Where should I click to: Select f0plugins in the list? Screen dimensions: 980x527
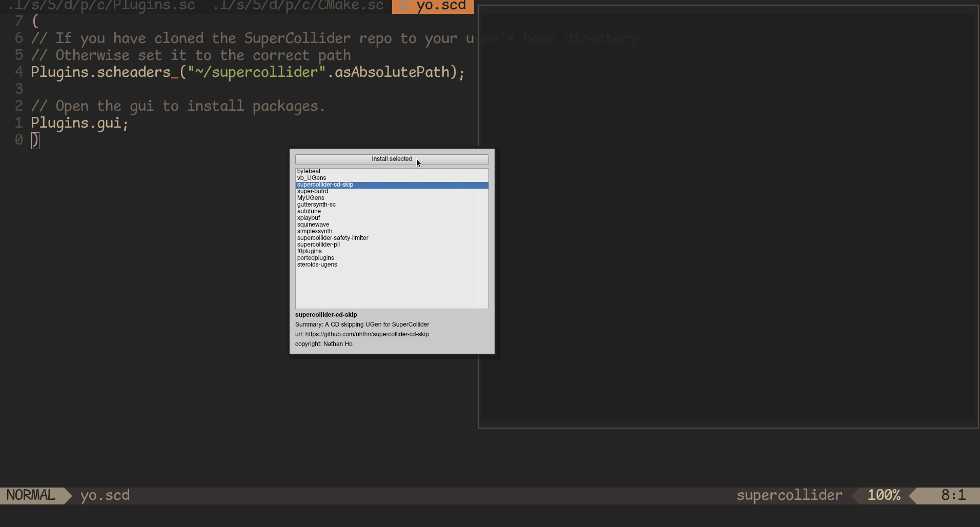click(392, 252)
